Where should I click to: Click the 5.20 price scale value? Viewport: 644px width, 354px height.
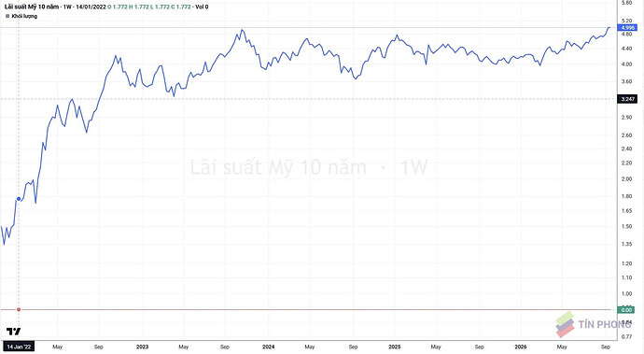click(627, 21)
